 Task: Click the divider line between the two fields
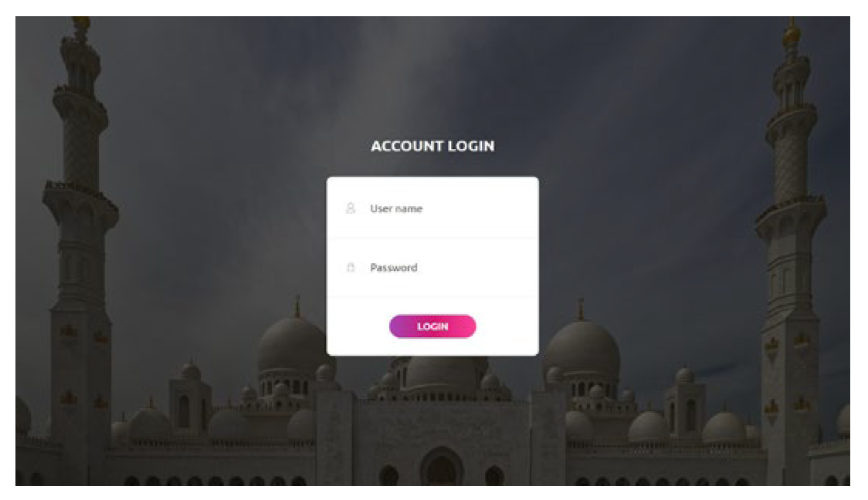click(432, 238)
